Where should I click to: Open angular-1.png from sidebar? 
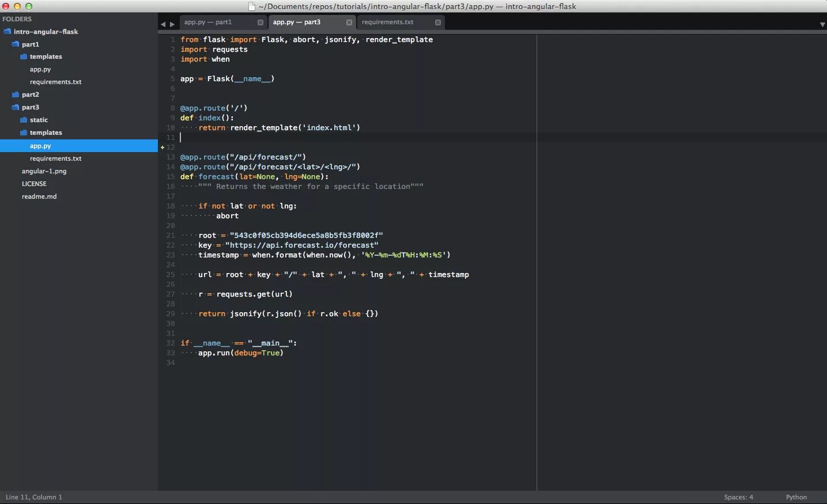[44, 171]
